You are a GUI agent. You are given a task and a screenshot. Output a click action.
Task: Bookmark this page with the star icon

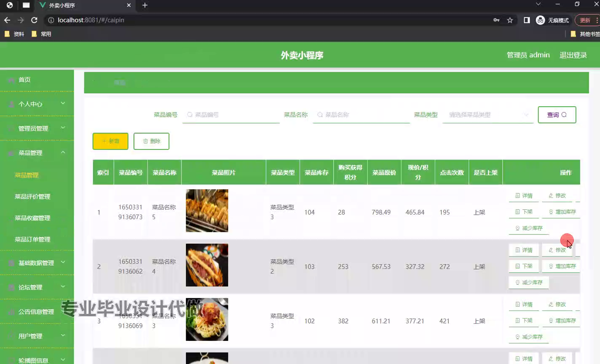(510, 20)
